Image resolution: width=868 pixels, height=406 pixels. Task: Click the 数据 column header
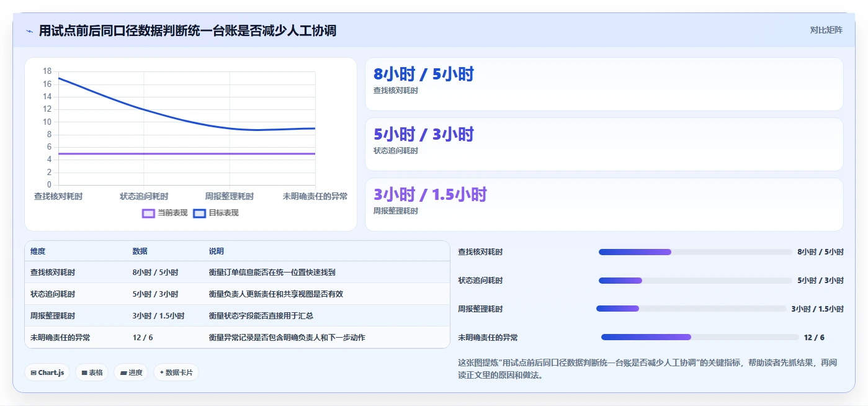[140, 251]
